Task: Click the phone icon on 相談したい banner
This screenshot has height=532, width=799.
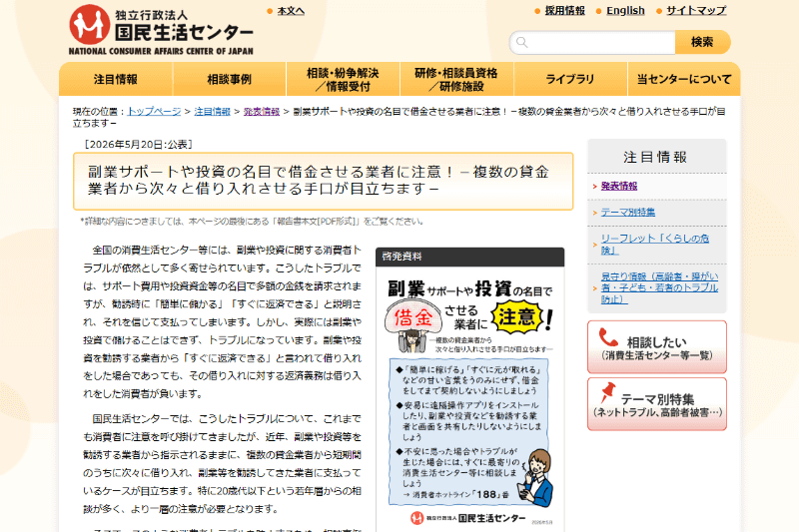Action: coord(608,337)
